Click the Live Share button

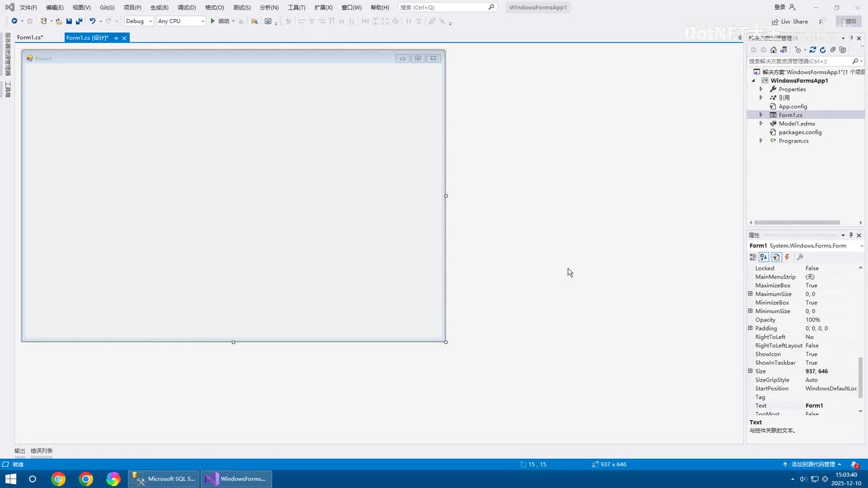click(790, 22)
